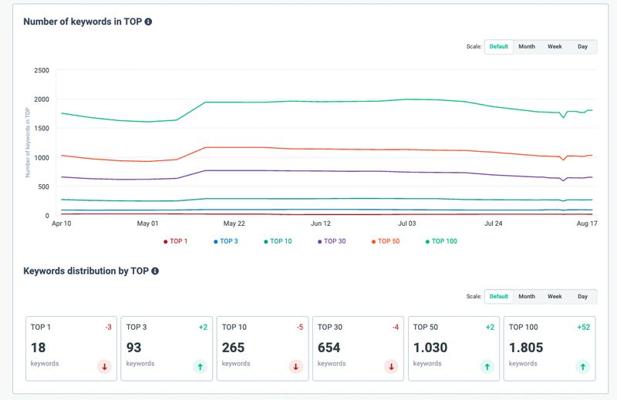Toggle TOP 30 series in chart legend

coord(333,241)
